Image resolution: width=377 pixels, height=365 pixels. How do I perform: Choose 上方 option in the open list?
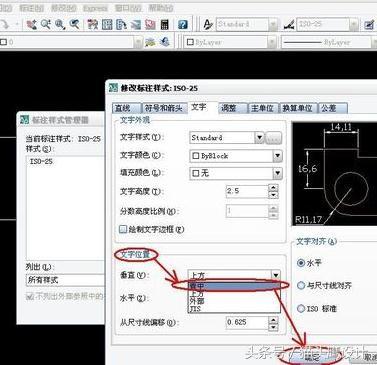tap(234, 294)
